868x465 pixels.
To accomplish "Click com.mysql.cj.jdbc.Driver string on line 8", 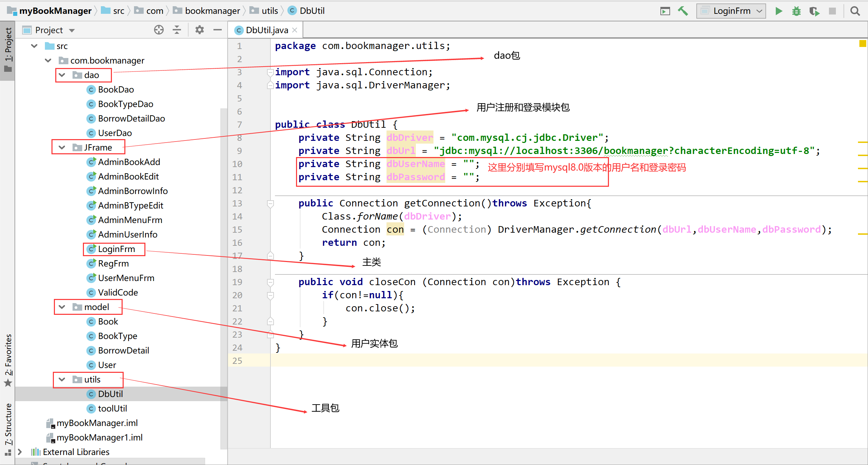I will point(527,138).
